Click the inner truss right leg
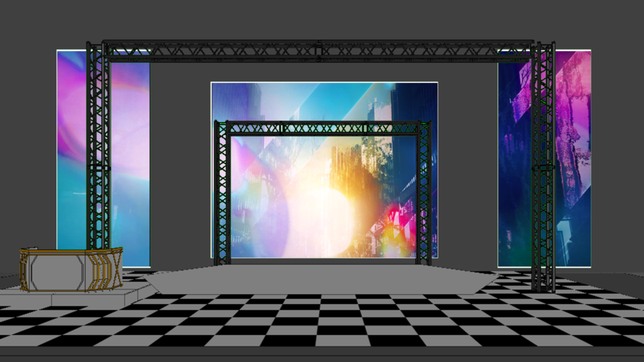Screen dimensions: 644x362 click(425, 195)
